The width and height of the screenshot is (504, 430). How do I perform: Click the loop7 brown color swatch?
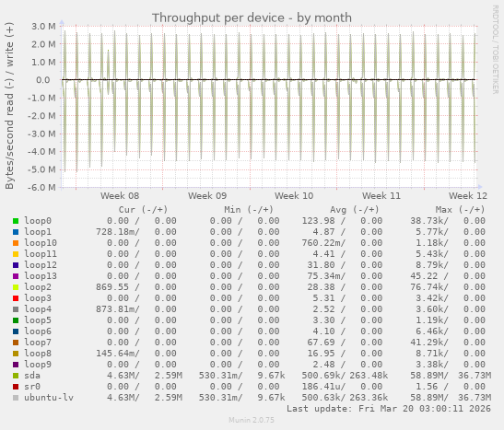point(16,343)
